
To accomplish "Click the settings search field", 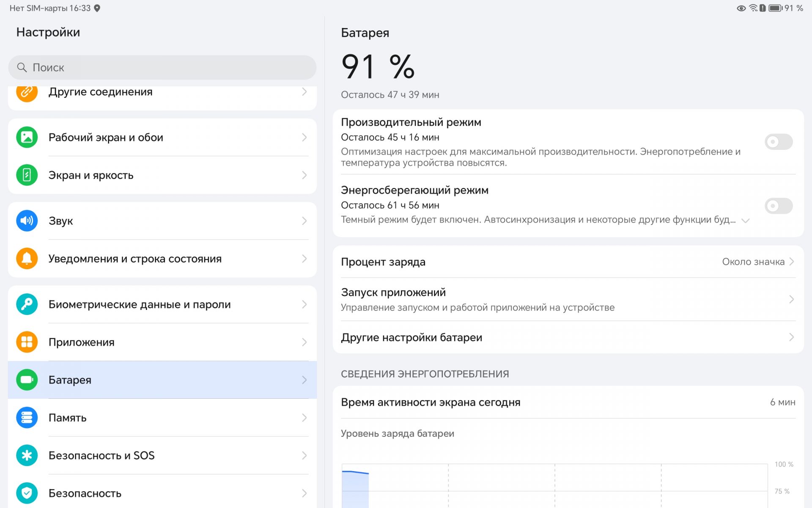I will 162,67.
